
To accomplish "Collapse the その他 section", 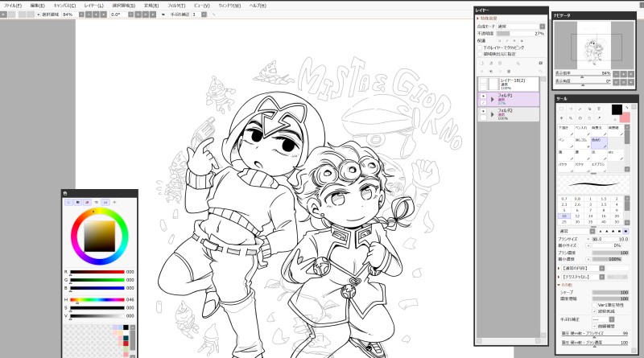I will (x=559, y=285).
